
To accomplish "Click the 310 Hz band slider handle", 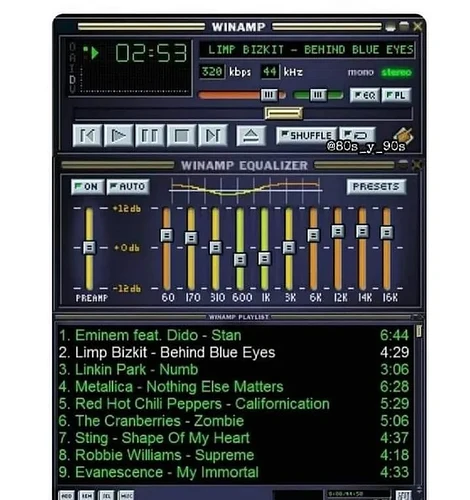I will point(215,248).
